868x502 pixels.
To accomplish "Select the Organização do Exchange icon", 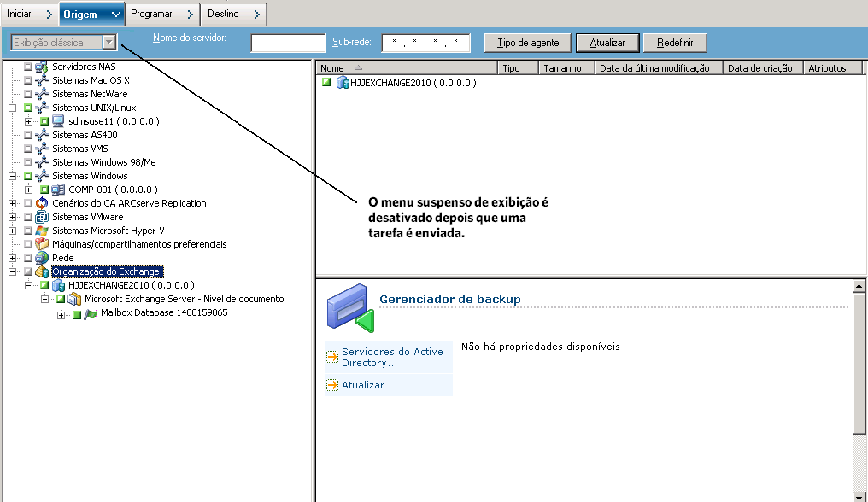I will coord(40,271).
